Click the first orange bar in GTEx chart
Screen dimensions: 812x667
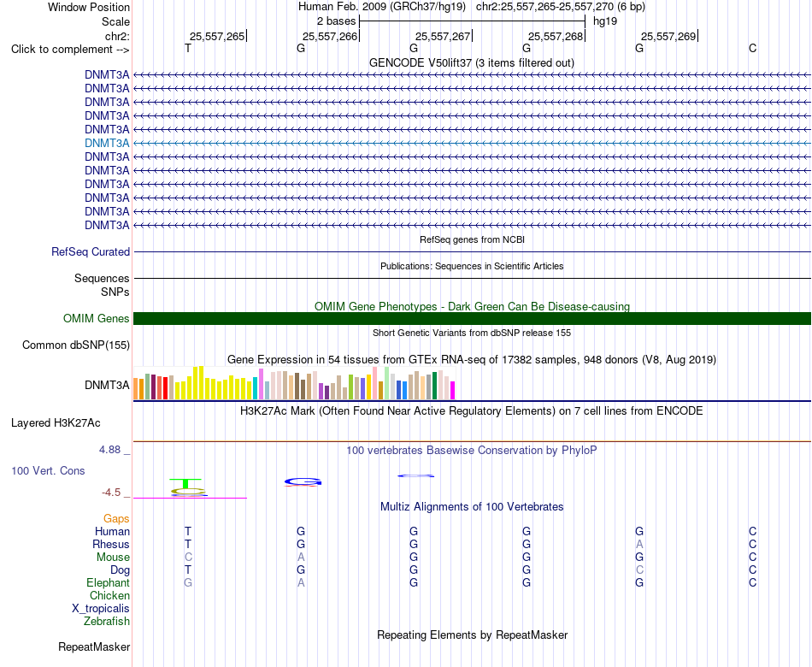[x=136, y=389]
